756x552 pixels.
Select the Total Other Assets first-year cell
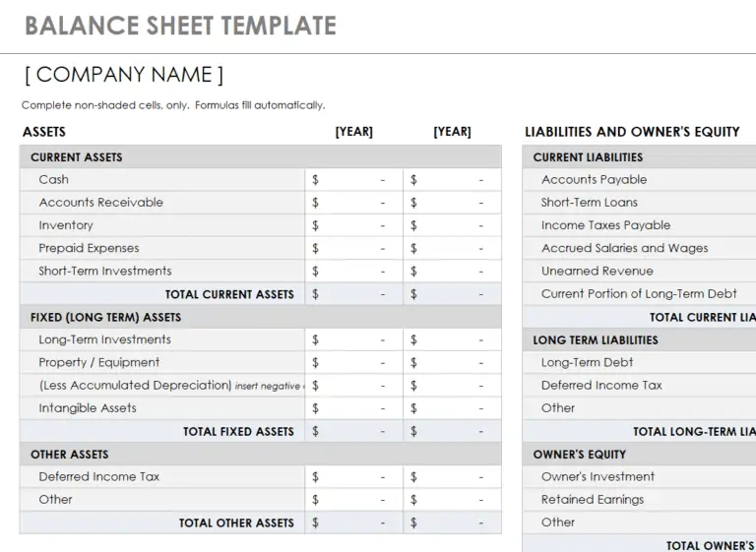(354, 522)
